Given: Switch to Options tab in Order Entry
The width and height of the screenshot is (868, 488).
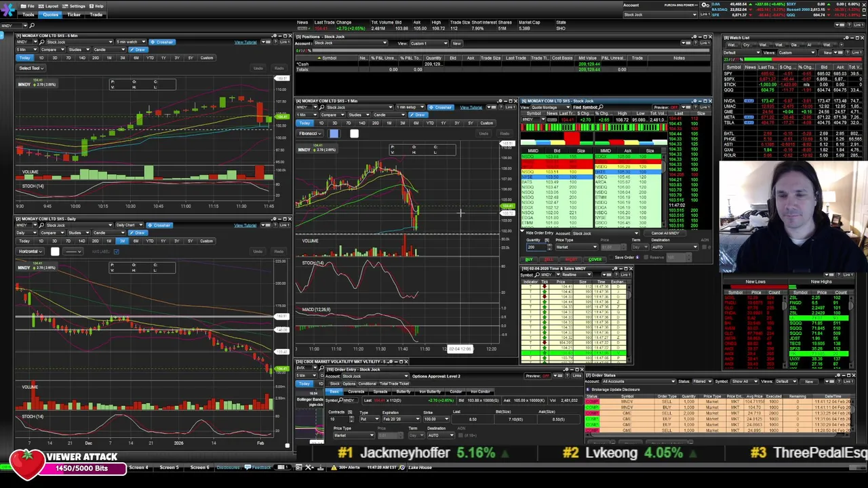Looking at the screenshot, I should (x=349, y=384).
